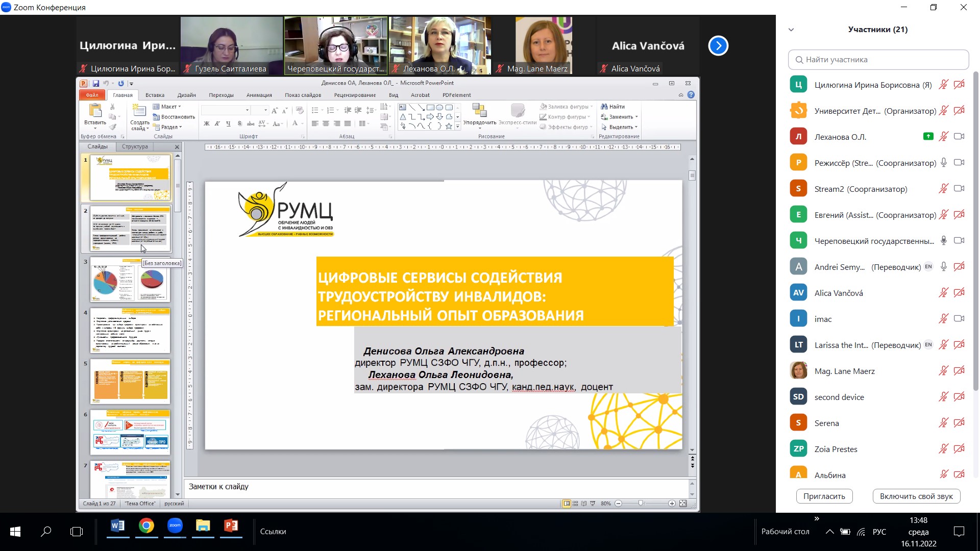Click the Пригласить button
Screen dimensions: 980x551
click(x=824, y=496)
